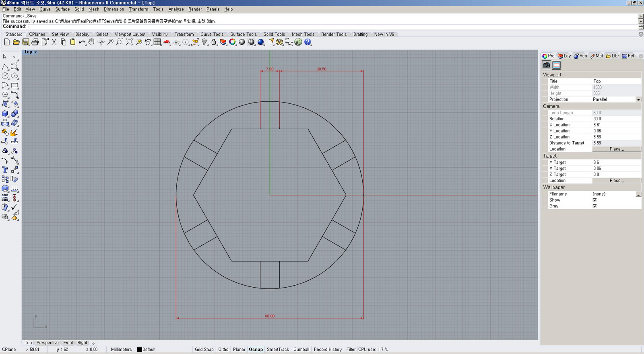Select the Text object tool
Viewport: 644px width, 354px height.
click(x=5, y=170)
